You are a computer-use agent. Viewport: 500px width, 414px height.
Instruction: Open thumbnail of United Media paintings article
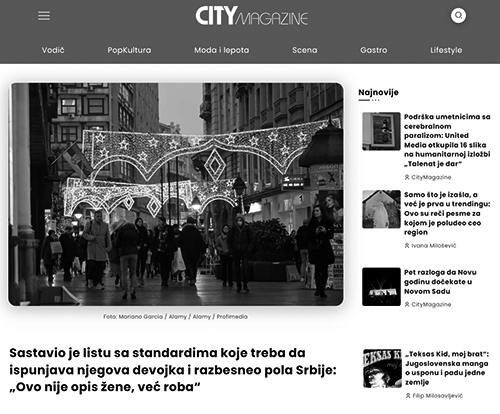click(x=381, y=131)
